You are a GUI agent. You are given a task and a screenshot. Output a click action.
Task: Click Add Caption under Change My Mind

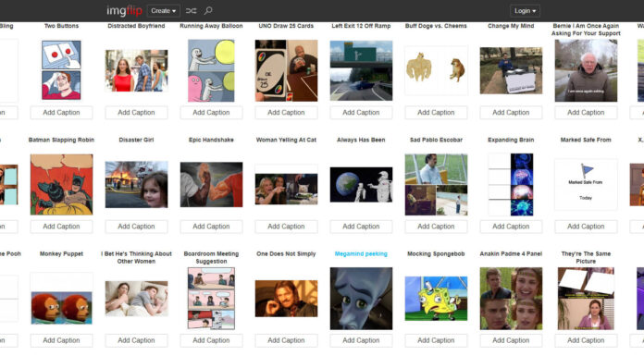tap(511, 113)
